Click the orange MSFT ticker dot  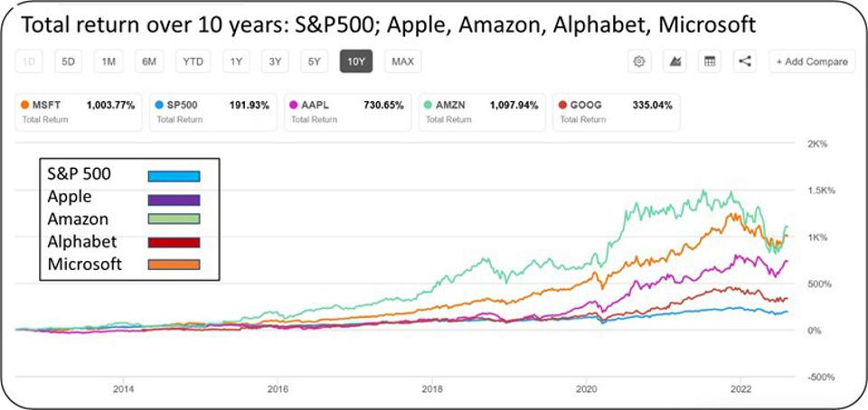(x=26, y=105)
